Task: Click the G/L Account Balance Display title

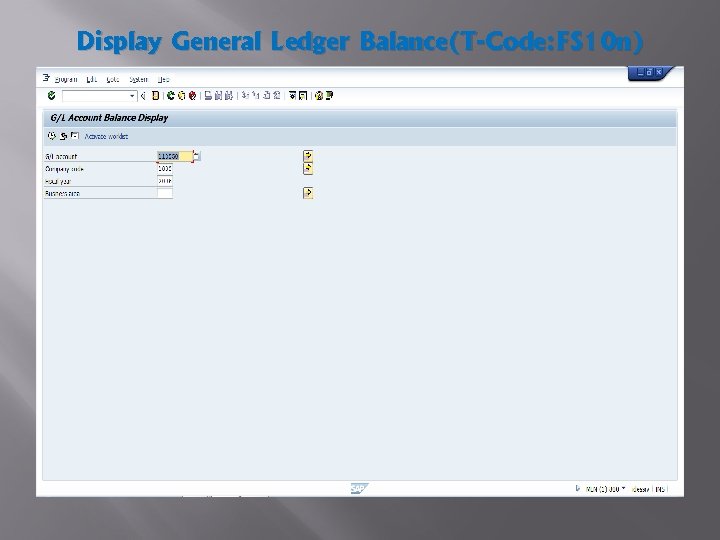Action: pyautogui.click(x=109, y=118)
